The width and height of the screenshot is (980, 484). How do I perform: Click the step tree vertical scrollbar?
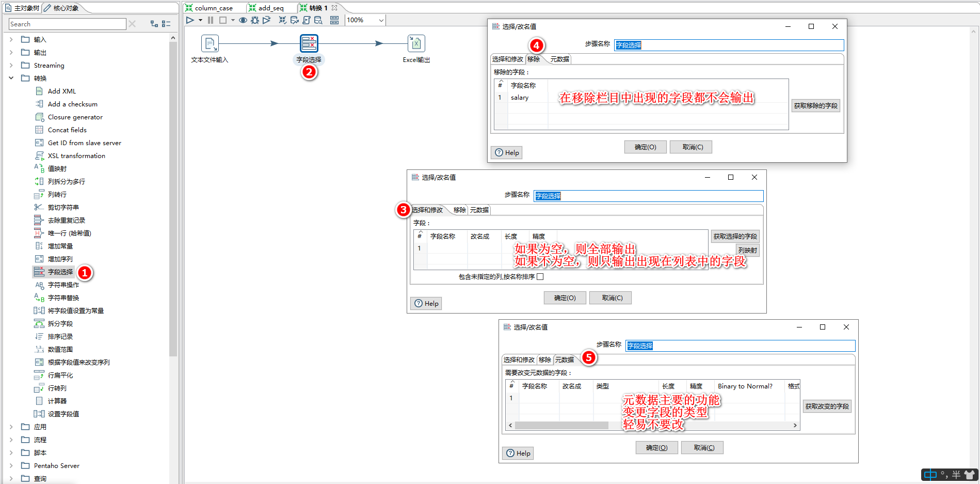tap(173, 199)
